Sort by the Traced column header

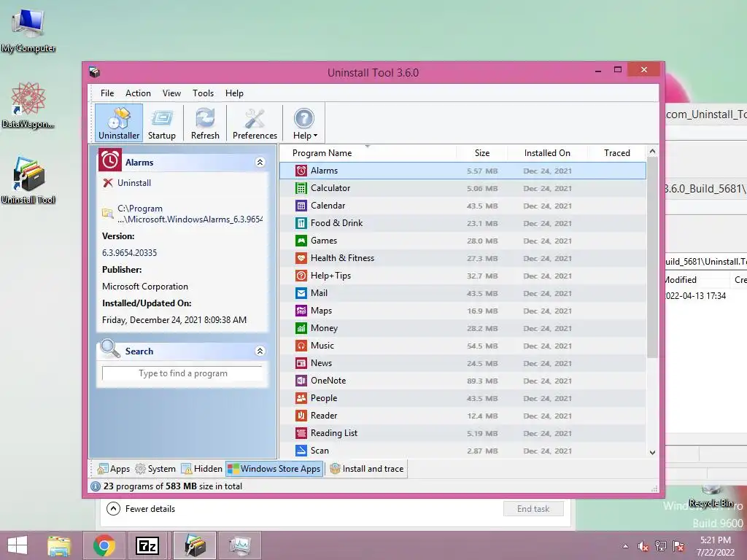point(616,153)
